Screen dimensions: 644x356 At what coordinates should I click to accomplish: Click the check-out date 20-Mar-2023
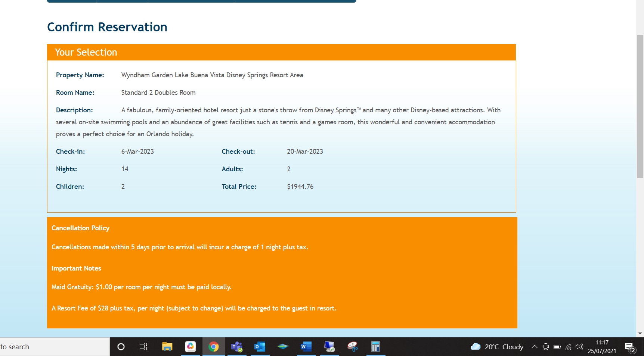click(305, 152)
